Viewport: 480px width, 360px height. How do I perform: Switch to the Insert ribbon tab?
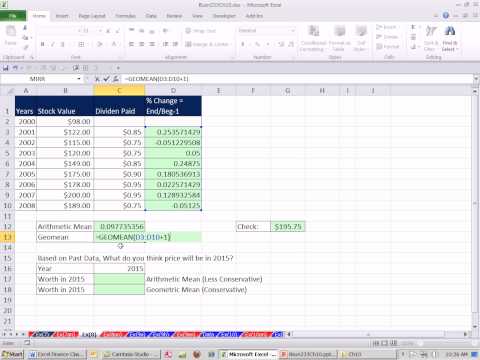coord(62,16)
